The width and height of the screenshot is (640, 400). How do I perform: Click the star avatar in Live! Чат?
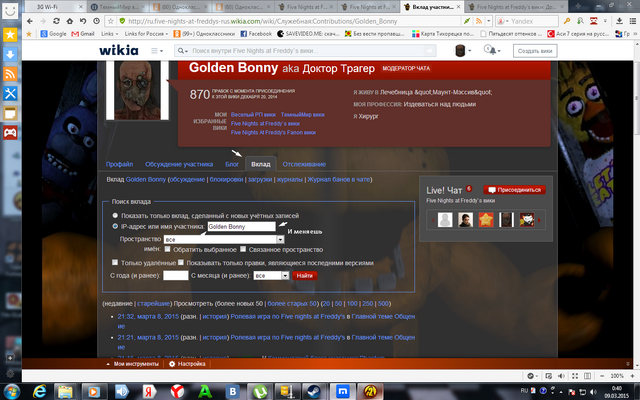(x=486, y=220)
